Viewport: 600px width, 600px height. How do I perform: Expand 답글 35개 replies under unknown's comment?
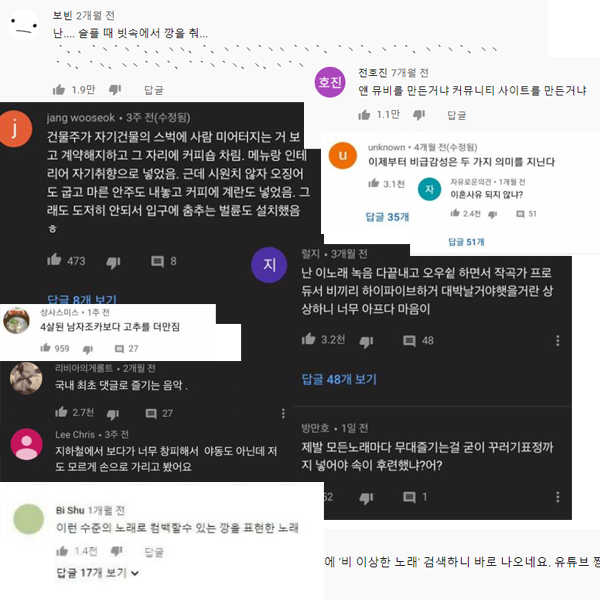point(387,217)
